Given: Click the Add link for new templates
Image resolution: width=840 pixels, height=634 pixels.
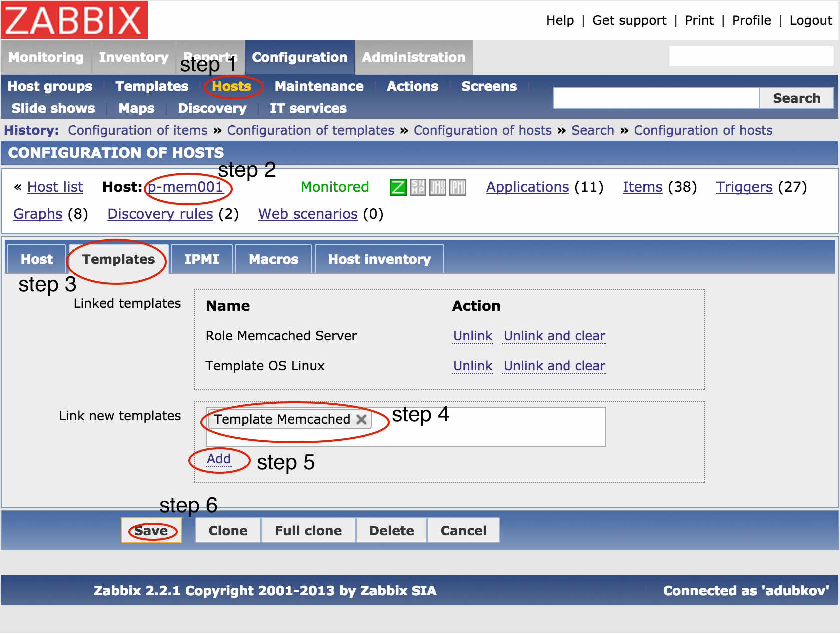Looking at the screenshot, I should (217, 459).
